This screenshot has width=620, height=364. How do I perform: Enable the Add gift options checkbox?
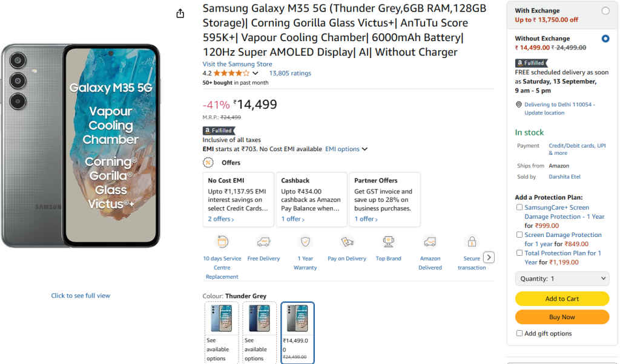(519, 333)
